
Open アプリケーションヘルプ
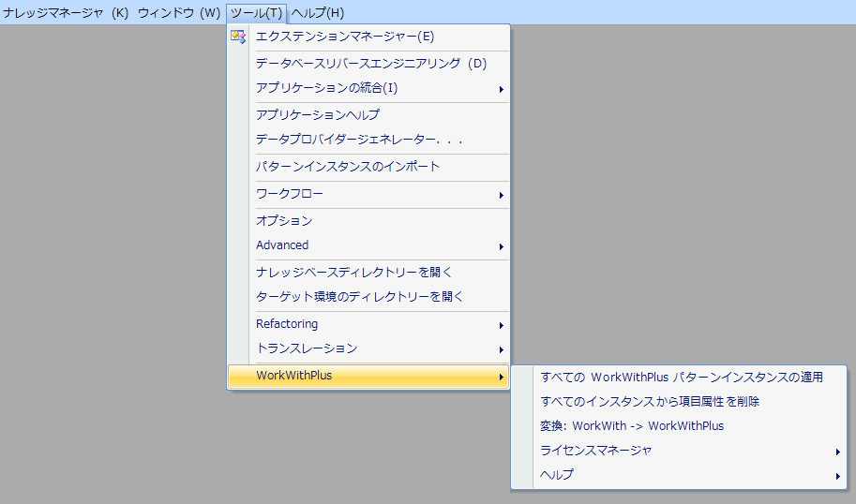tap(318, 114)
